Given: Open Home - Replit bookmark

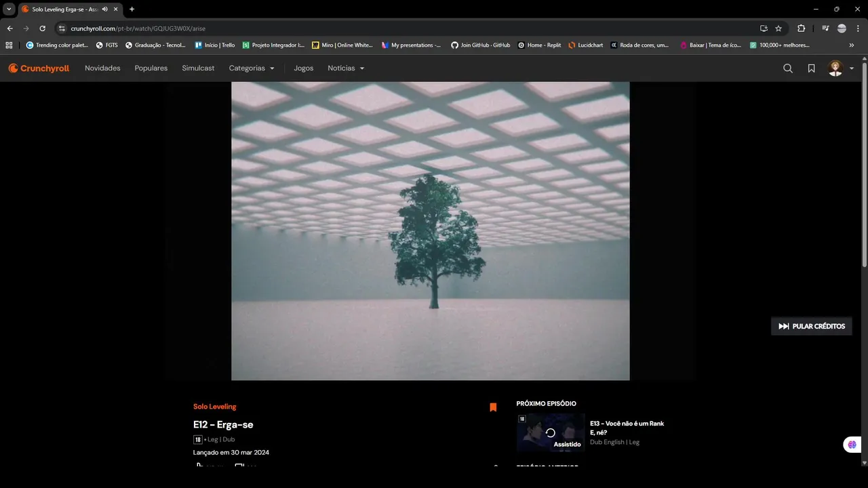Looking at the screenshot, I should tap(540, 45).
